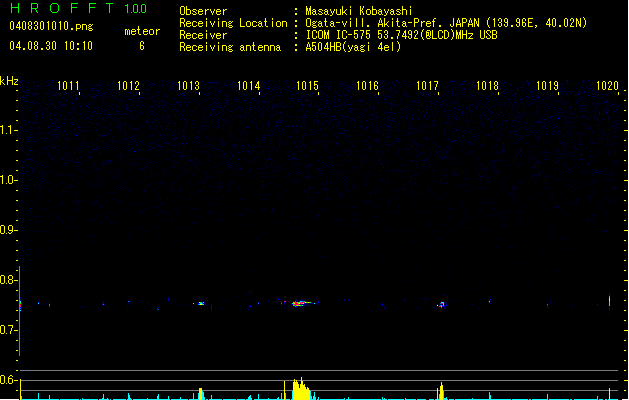
Task: Select the filename 0408301010.png
Action: click(51, 26)
